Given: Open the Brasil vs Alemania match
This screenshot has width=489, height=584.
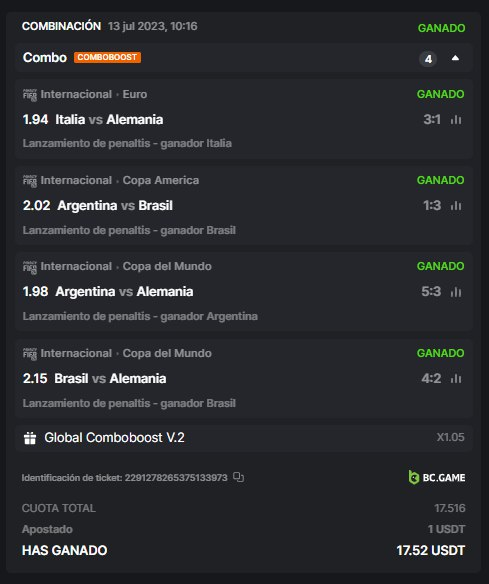Looking at the screenshot, I should click(110, 378).
